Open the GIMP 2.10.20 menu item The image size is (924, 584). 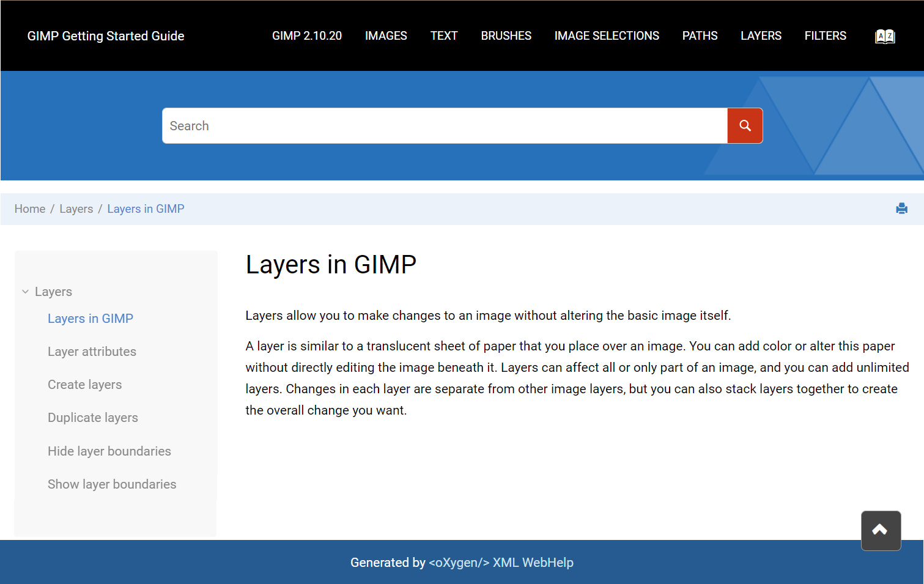click(x=307, y=35)
